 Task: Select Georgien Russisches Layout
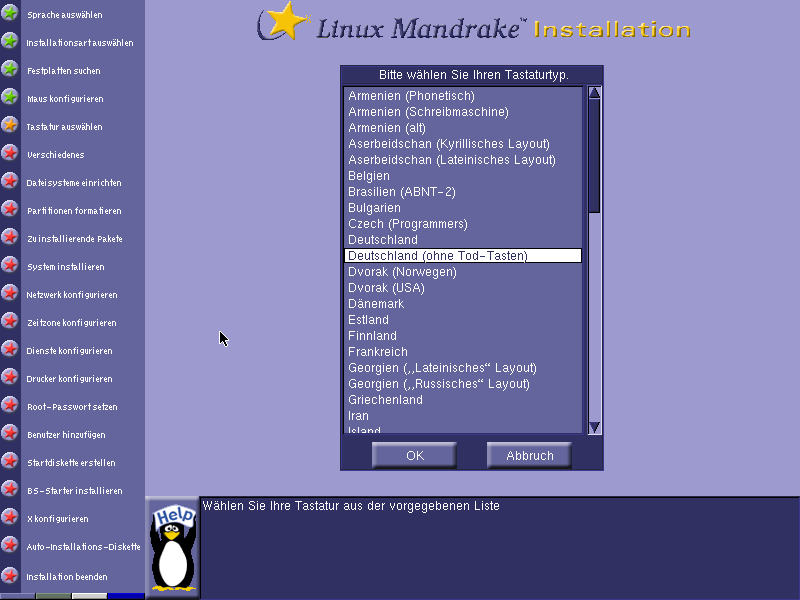(463, 384)
